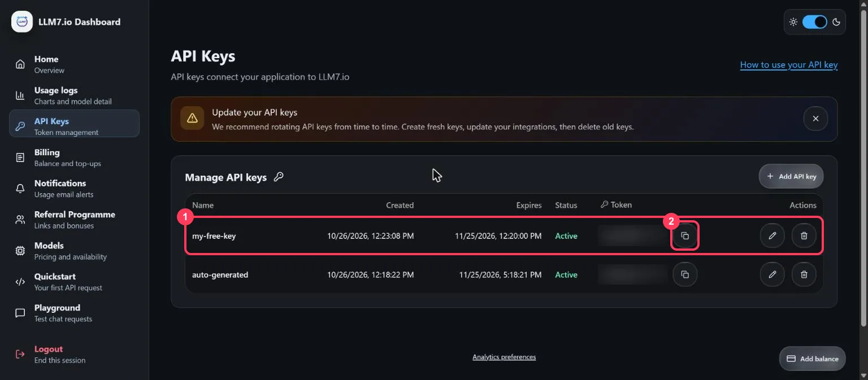The image size is (868, 380).
Task: Click the Usage logs chart icon
Action: (20, 95)
